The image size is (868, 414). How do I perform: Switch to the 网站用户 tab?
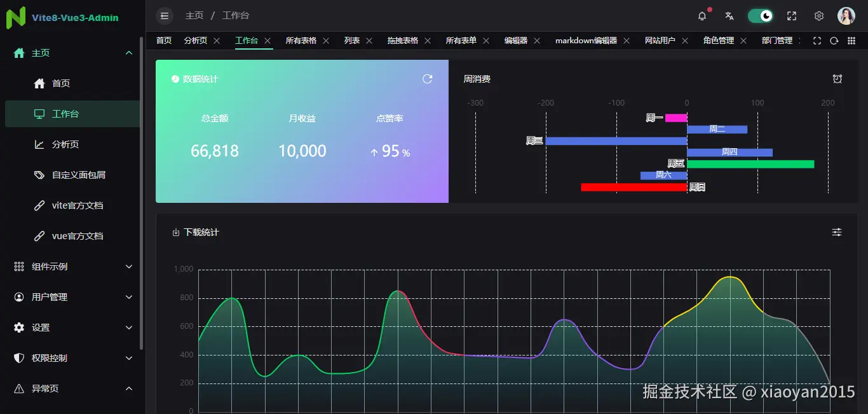(x=660, y=41)
